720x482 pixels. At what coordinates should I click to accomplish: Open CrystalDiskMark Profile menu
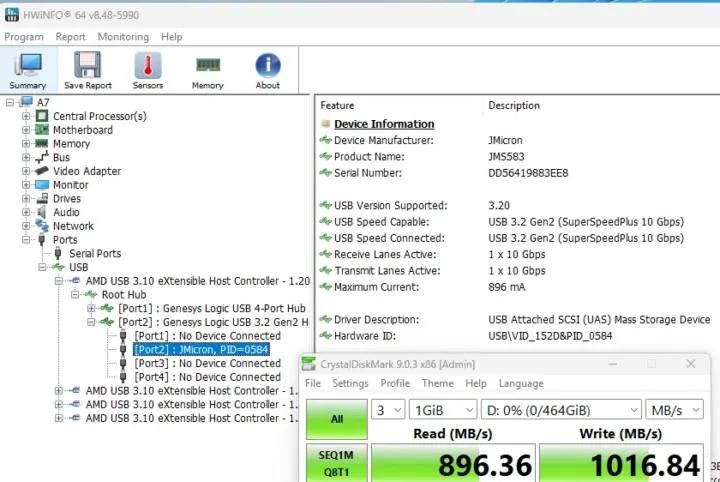click(x=395, y=383)
